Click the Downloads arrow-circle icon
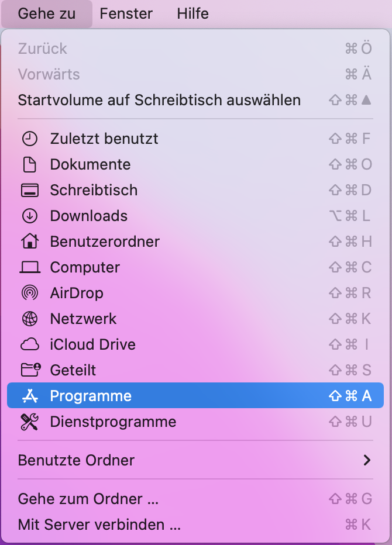Viewport: 392px width, 545px height. click(x=29, y=216)
